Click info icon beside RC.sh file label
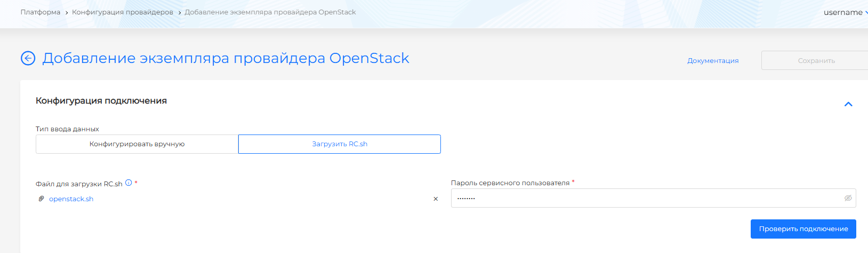 (x=128, y=183)
